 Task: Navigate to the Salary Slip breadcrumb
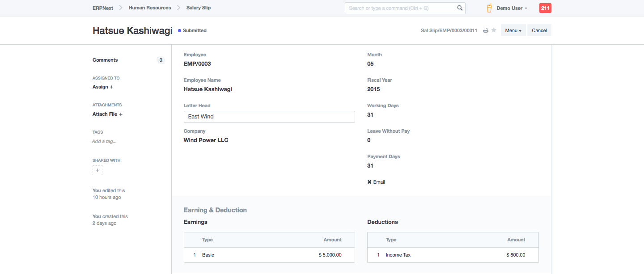coord(199,8)
